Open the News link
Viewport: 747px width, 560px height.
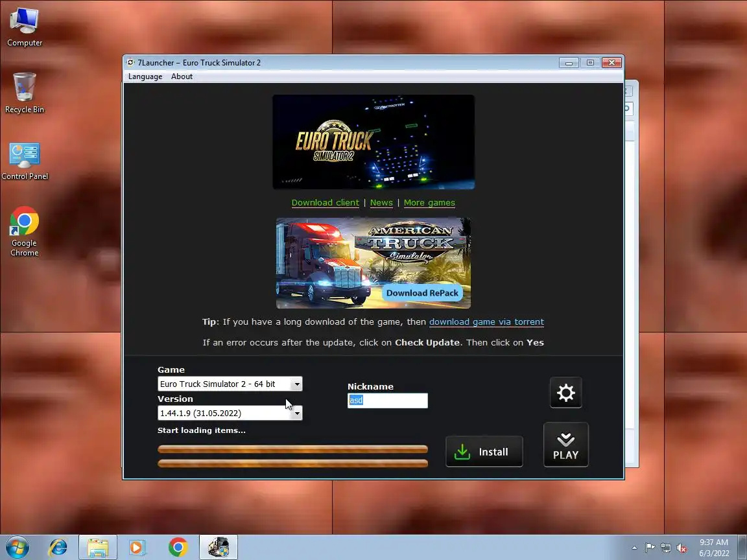381,203
